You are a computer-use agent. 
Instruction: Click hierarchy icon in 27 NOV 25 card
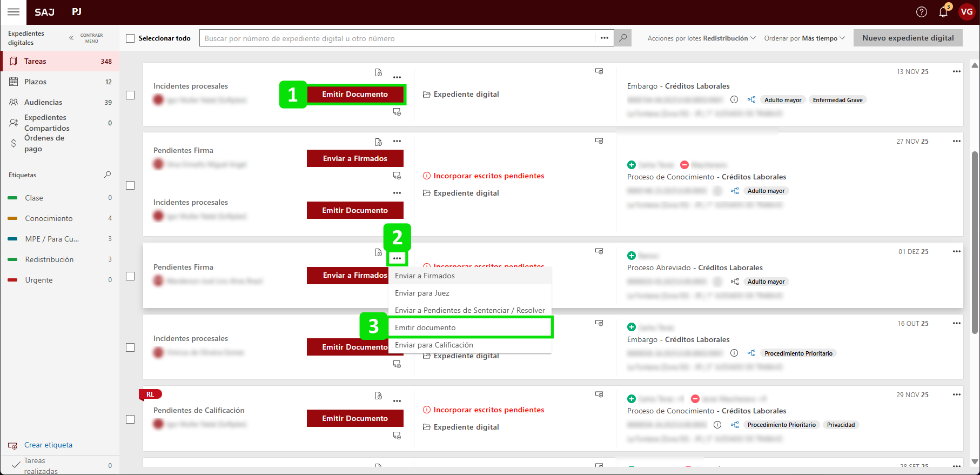click(x=735, y=191)
